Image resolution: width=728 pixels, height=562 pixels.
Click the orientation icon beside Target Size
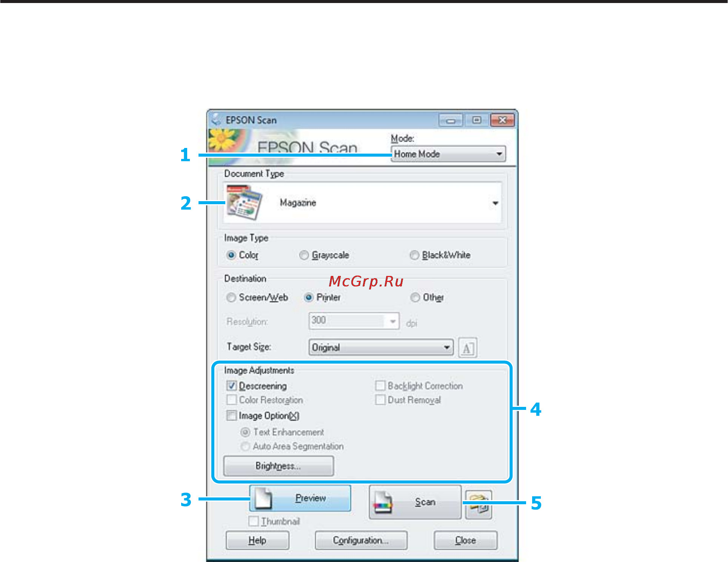(x=468, y=348)
